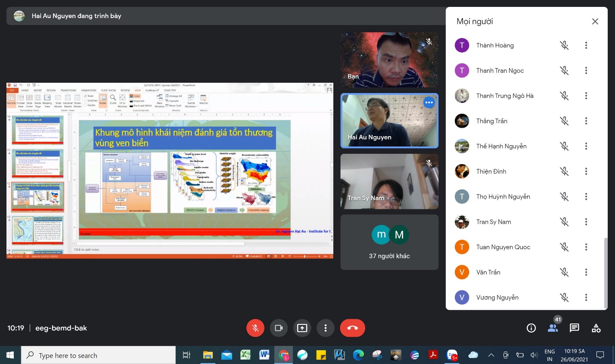
Task: Click the people participants icon
Action: tap(553, 328)
